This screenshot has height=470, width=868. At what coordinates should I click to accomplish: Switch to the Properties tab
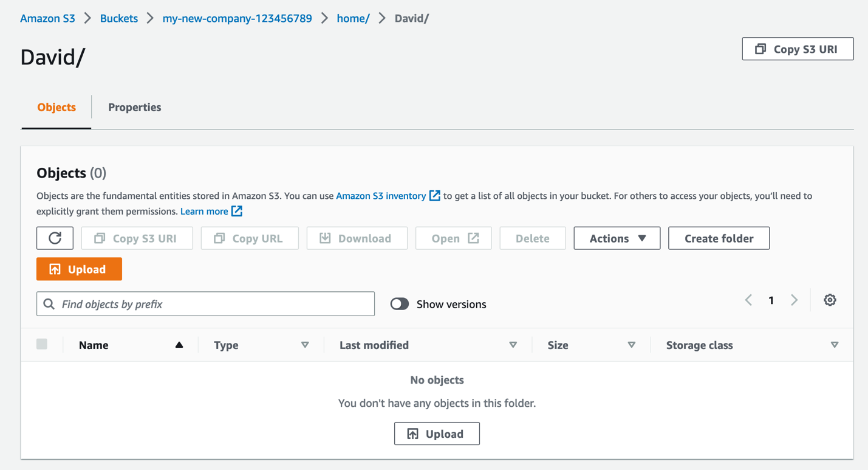pos(134,107)
